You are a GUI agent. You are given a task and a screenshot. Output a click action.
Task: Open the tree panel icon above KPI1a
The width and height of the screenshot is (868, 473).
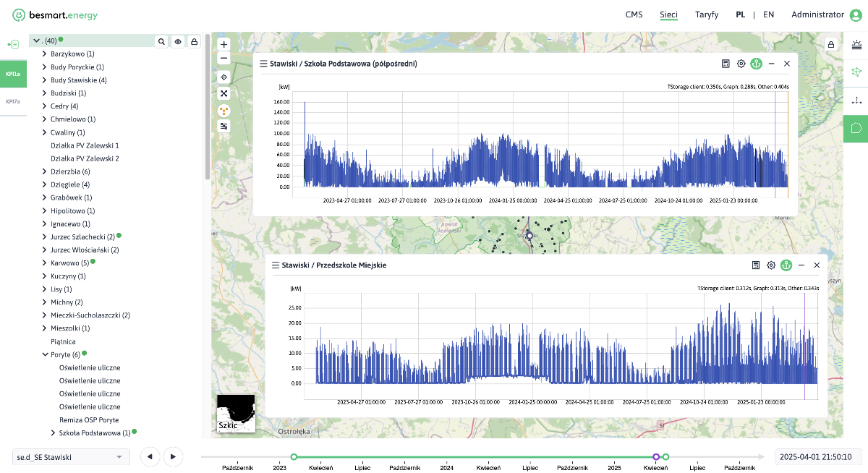pos(14,45)
